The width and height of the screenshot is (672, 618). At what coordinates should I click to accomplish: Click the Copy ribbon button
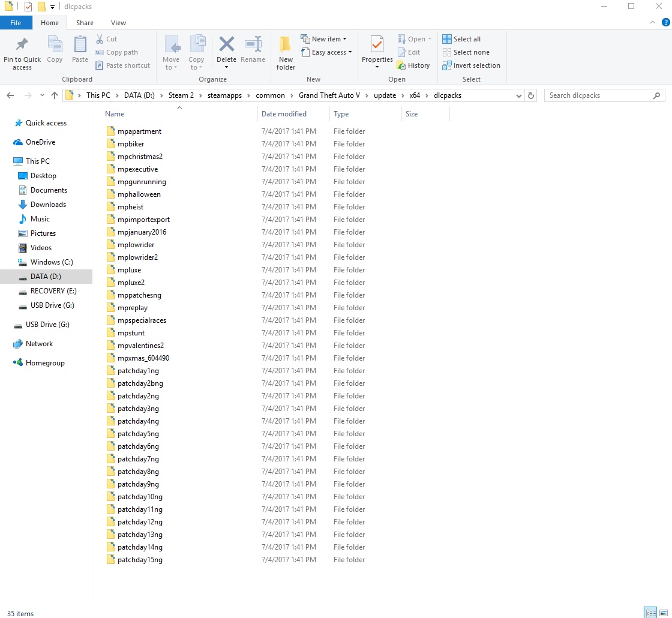pyautogui.click(x=55, y=50)
